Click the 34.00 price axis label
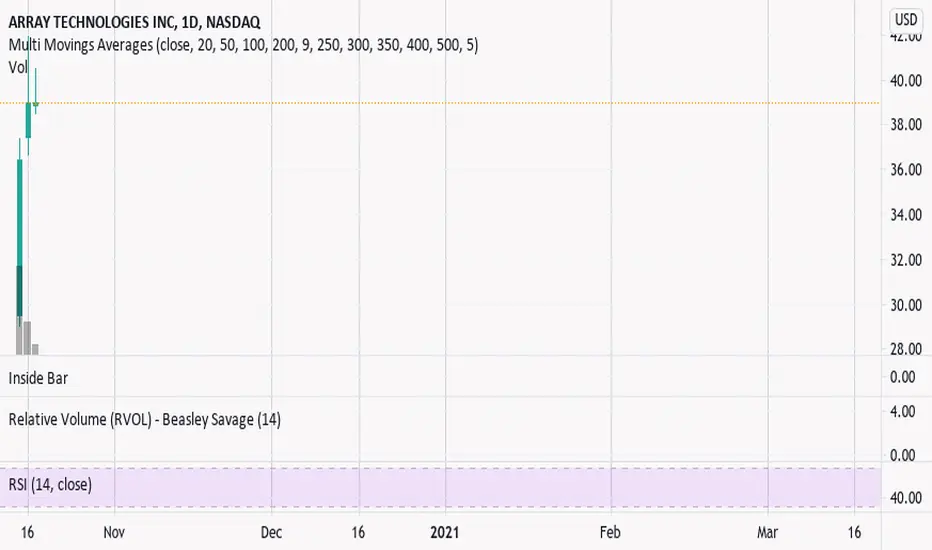The image size is (932, 550). pyautogui.click(x=906, y=215)
